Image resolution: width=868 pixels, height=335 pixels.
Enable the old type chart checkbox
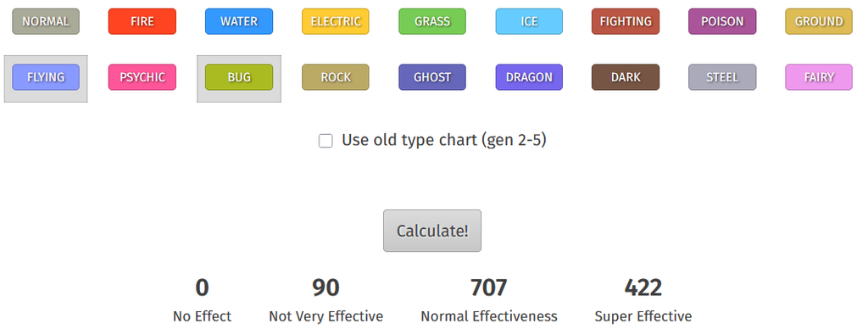pos(325,141)
